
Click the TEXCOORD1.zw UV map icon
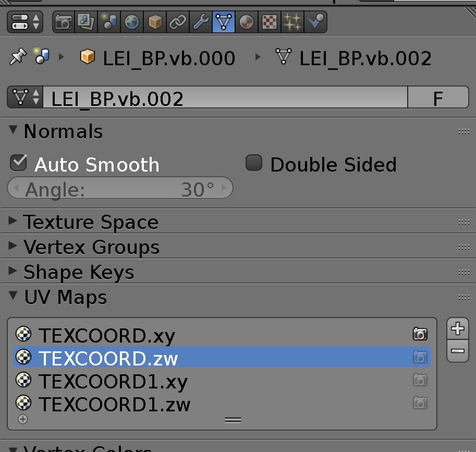pyautogui.click(x=23, y=403)
